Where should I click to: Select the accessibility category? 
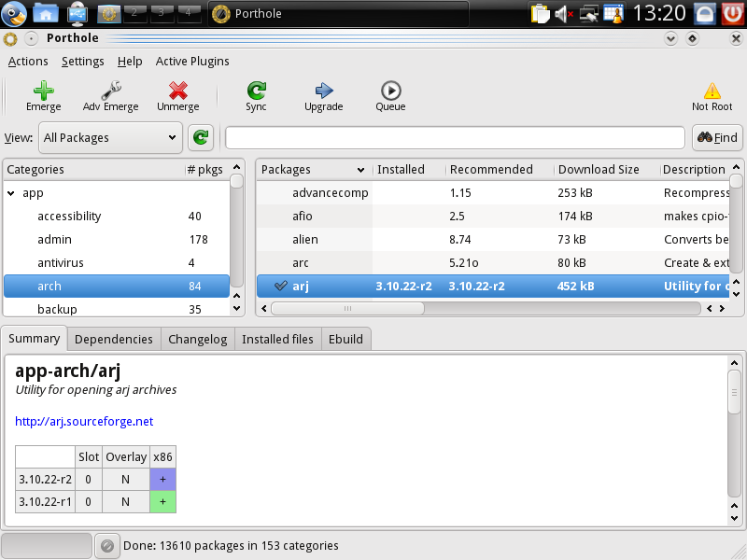(117, 217)
